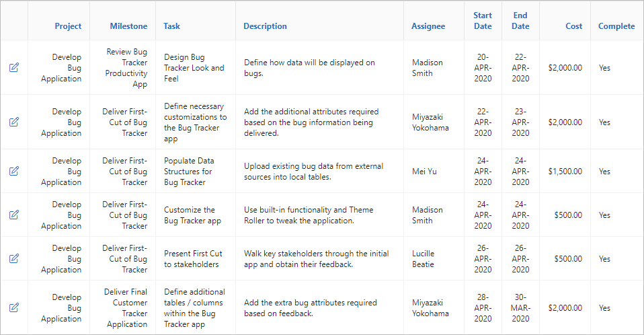Click description 'Define how data will be displayed'
Screen dimensions: 644x335
[309, 68]
